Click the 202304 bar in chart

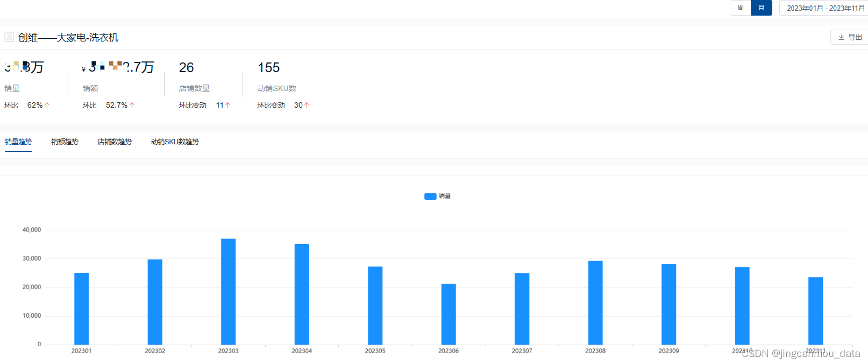[x=302, y=294]
